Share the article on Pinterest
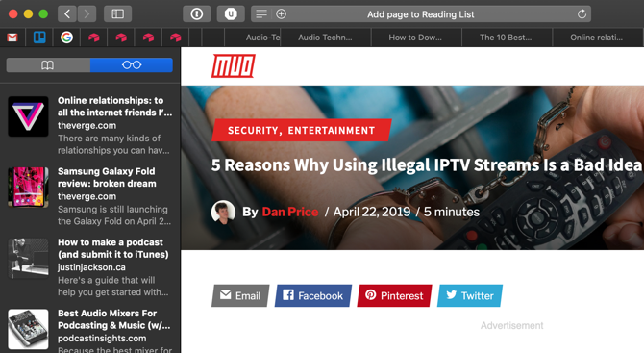The image size is (644, 353). tap(394, 295)
